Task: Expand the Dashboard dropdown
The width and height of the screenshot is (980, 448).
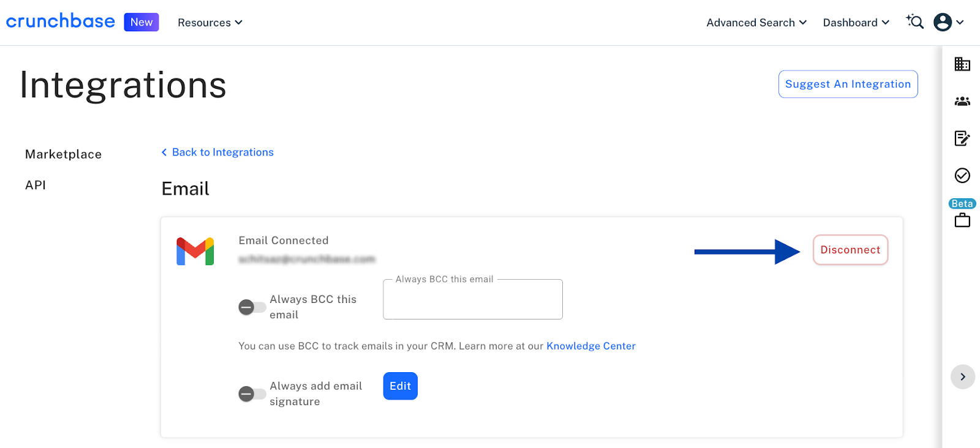Action: click(856, 23)
